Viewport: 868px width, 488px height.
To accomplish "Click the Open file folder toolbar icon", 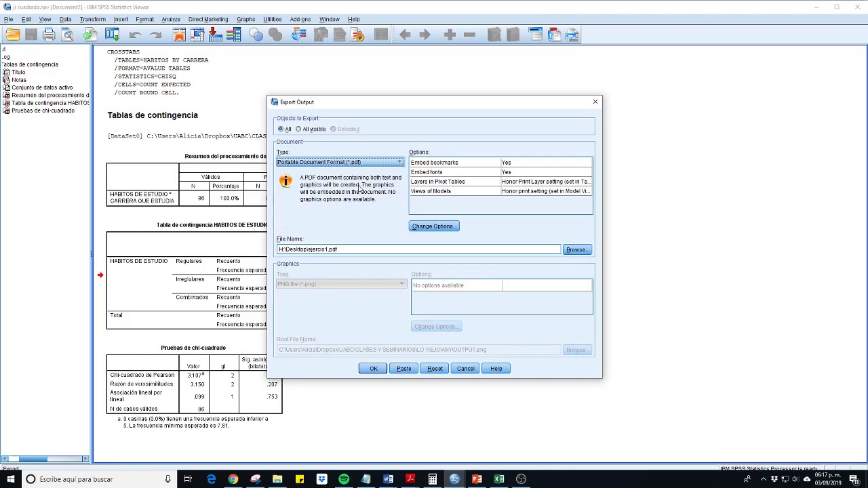I will [x=13, y=35].
